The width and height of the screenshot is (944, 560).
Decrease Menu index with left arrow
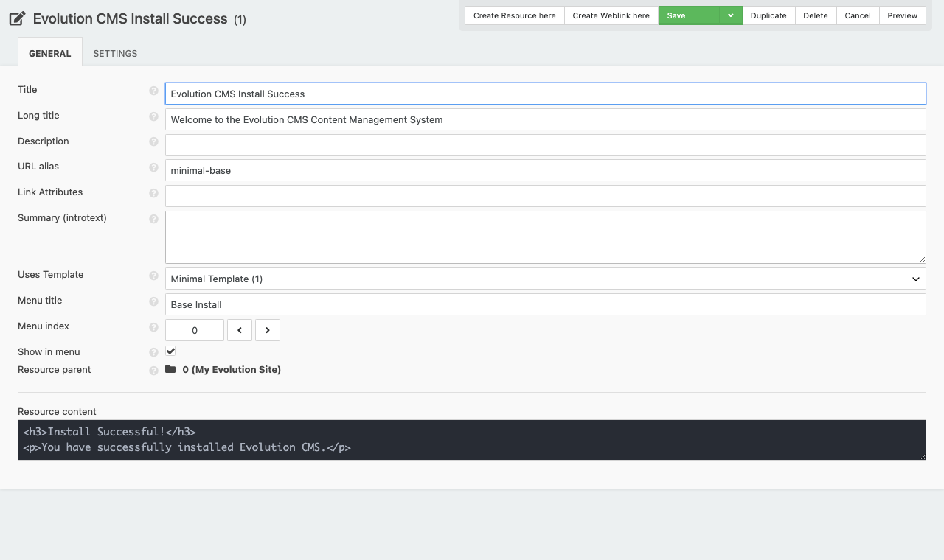240,330
